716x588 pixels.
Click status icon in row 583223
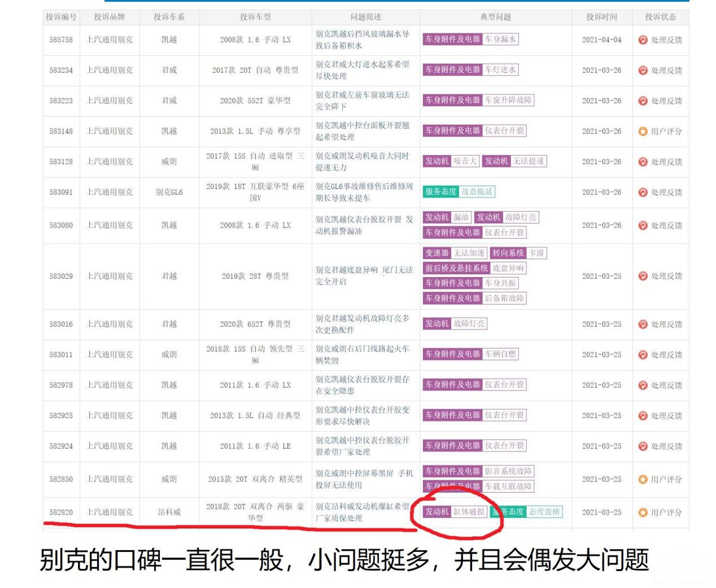pyautogui.click(x=643, y=100)
